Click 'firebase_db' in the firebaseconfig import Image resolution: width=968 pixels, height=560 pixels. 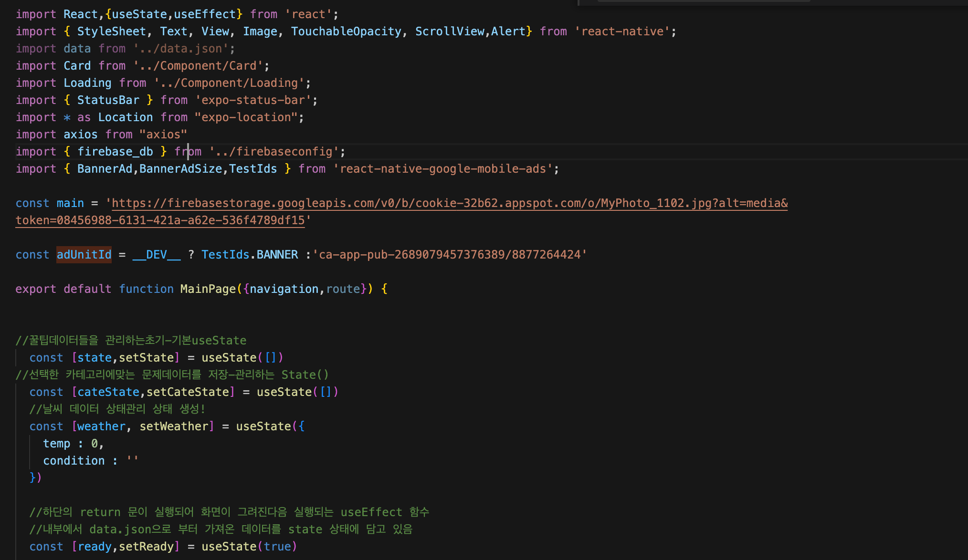click(x=115, y=152)
